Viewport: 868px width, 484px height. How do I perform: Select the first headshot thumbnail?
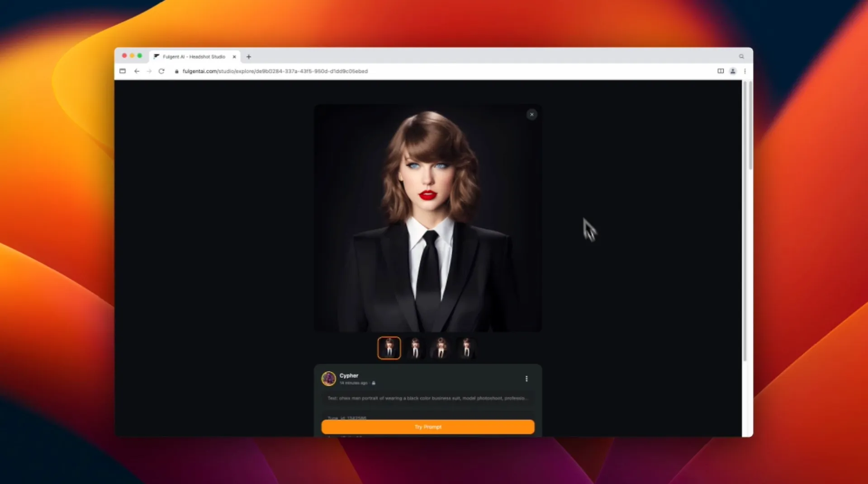coord(389,348)
